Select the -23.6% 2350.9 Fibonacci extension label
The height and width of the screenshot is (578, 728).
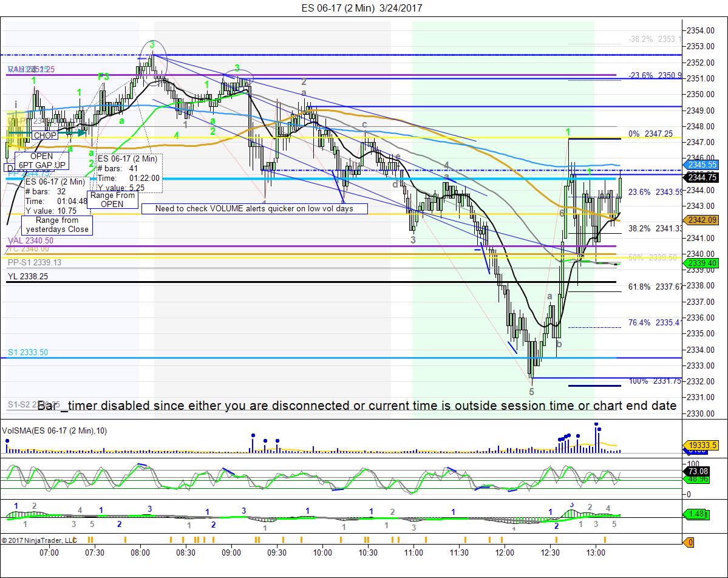(655, 75)
